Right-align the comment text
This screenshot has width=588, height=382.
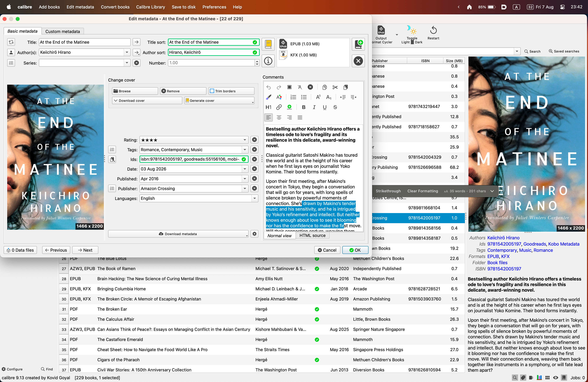[289, 117]
